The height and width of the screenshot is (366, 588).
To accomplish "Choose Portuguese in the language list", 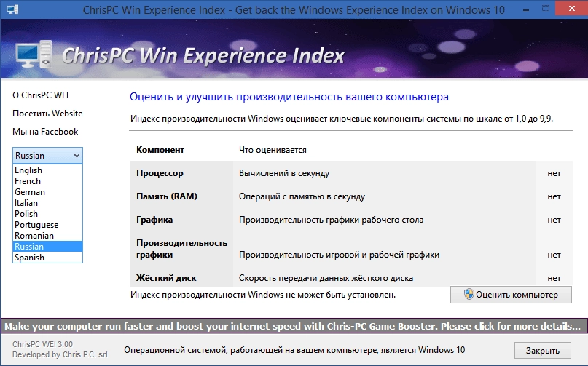I will click(x=47, y=225).
